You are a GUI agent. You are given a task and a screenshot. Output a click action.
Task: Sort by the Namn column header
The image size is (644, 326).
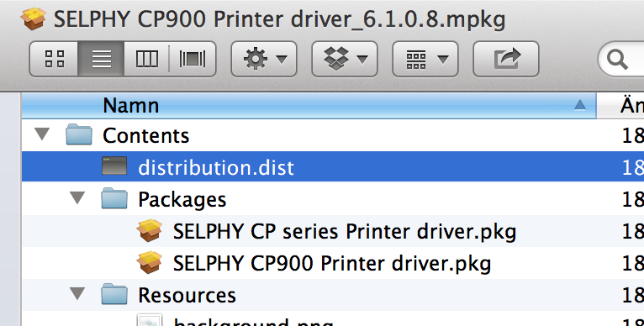point(309,106)
